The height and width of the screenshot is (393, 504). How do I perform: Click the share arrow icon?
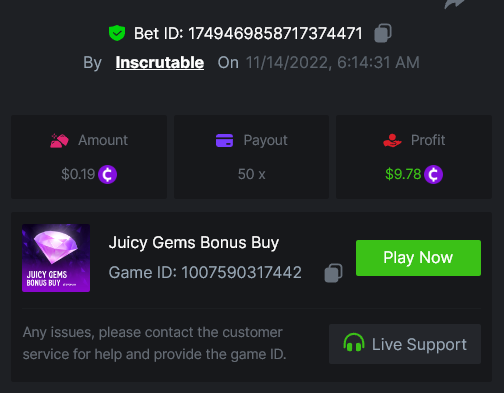[454, 3]
